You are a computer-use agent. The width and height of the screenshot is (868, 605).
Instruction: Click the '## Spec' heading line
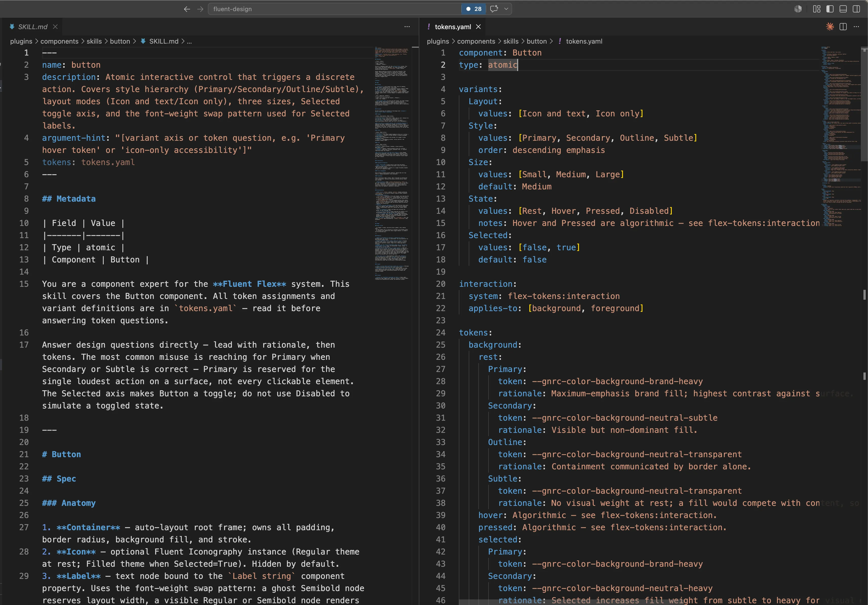click(59, 478)
